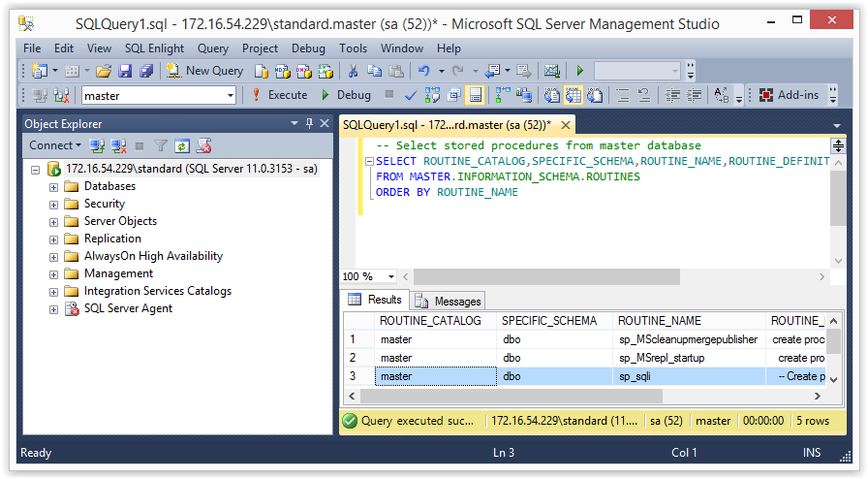The width and height of the screenshot is (868, 479).
Task: Close the SQLQuery1.sql tab
Action: tap(565, 125)
